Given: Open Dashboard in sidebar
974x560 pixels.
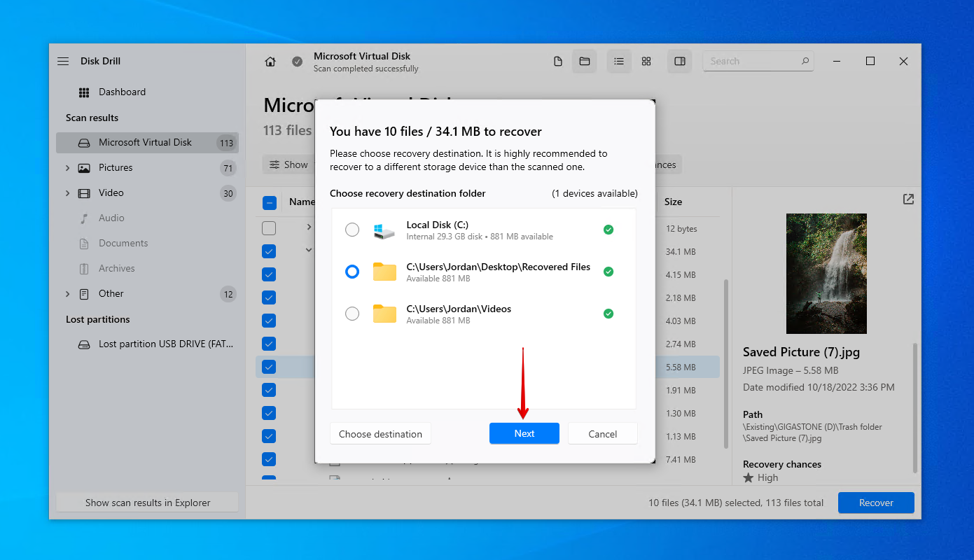Looking at the screenshot, I should 147,92.
